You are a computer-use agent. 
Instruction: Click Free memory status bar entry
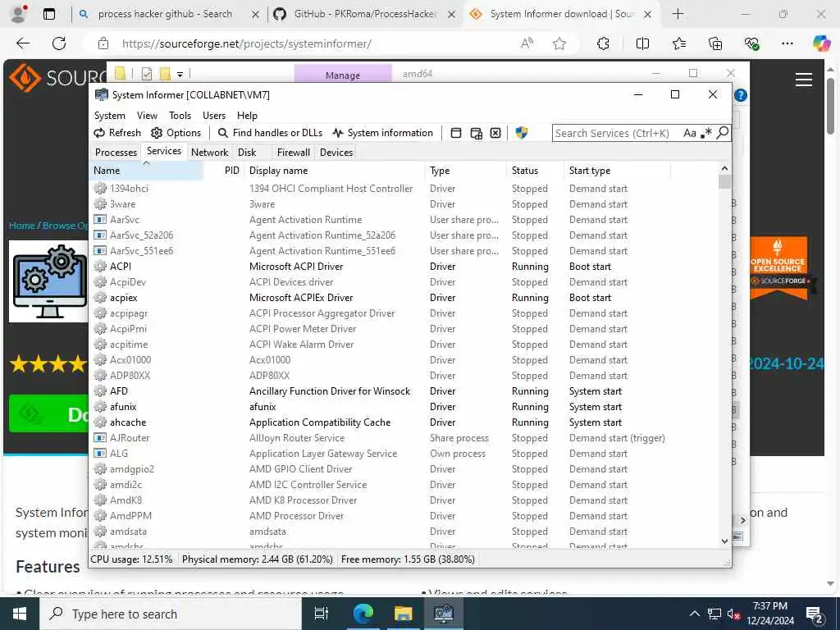(x=408, y=559)
